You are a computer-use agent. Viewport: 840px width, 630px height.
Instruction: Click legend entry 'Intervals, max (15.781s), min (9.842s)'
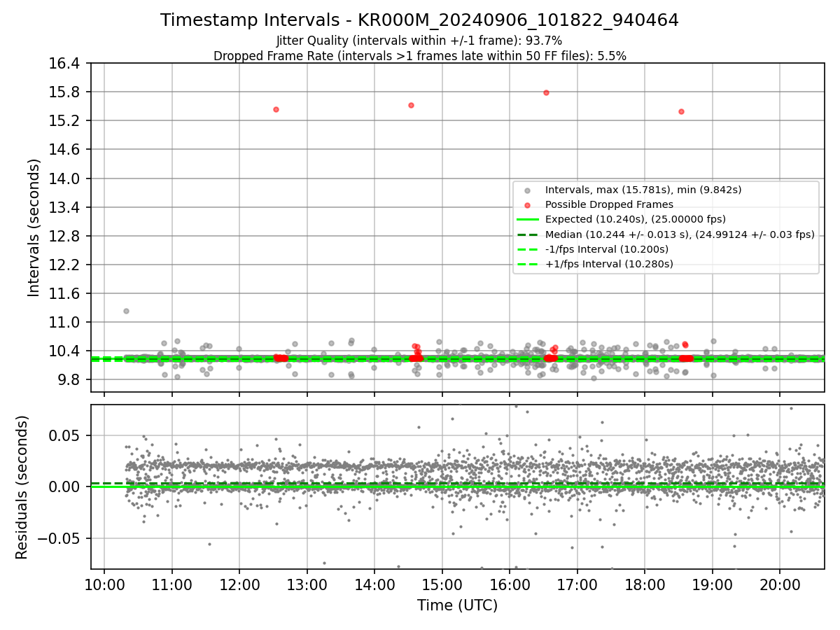(x=643, y=190)
